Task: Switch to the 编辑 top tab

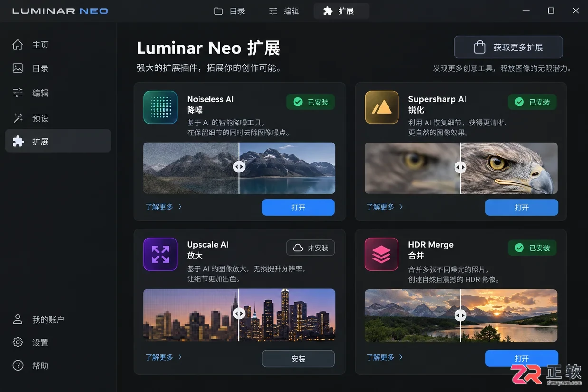Action: (x=284, y=11)
